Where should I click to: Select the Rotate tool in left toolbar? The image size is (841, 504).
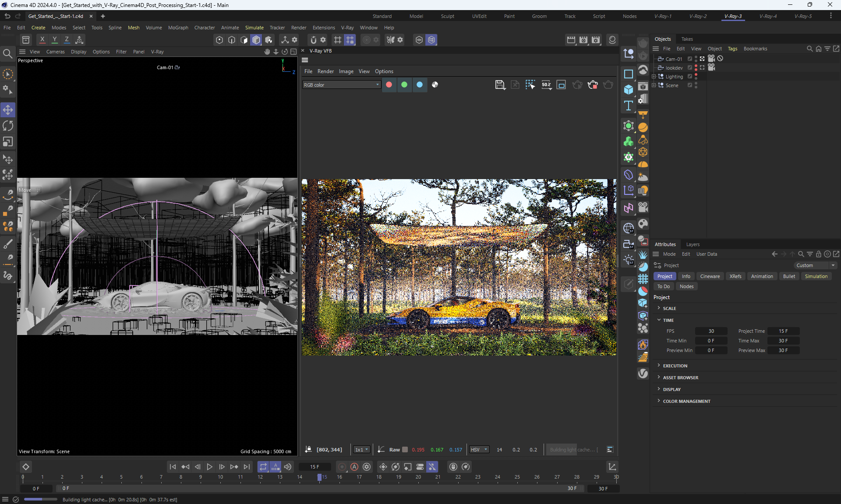pos(8,126)
